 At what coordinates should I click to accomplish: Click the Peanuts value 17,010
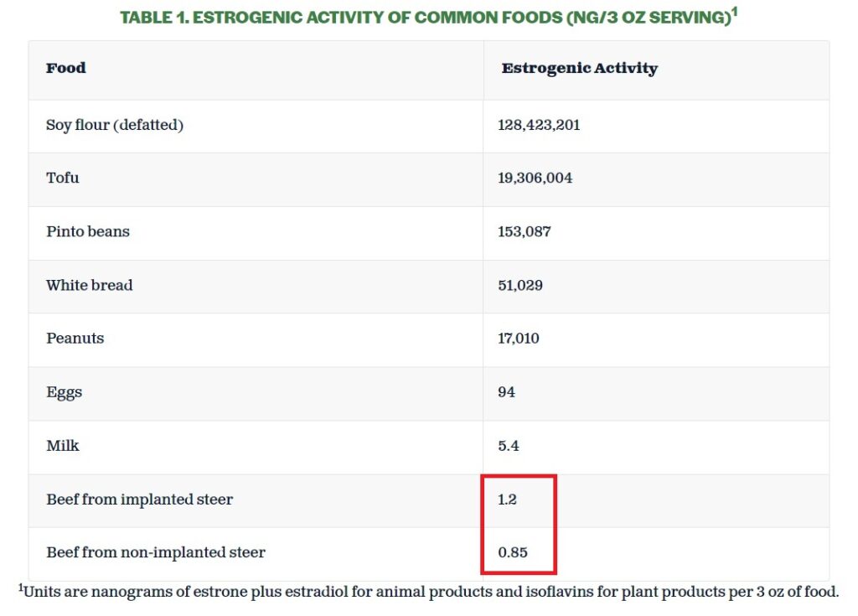[x=519, y=339]
